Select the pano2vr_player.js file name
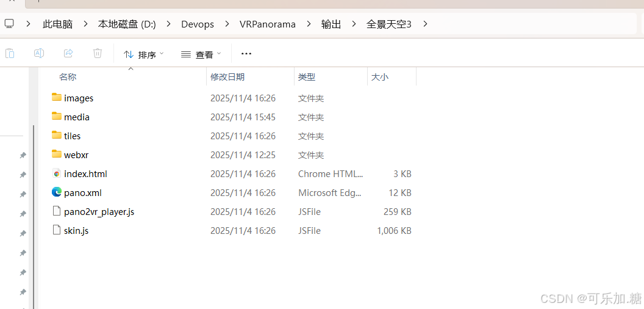 99,212
